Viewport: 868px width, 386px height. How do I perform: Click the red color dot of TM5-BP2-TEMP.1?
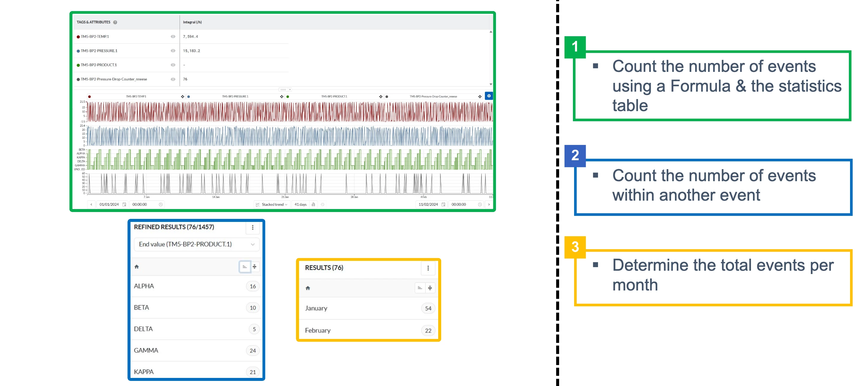(x=78, y=37)
